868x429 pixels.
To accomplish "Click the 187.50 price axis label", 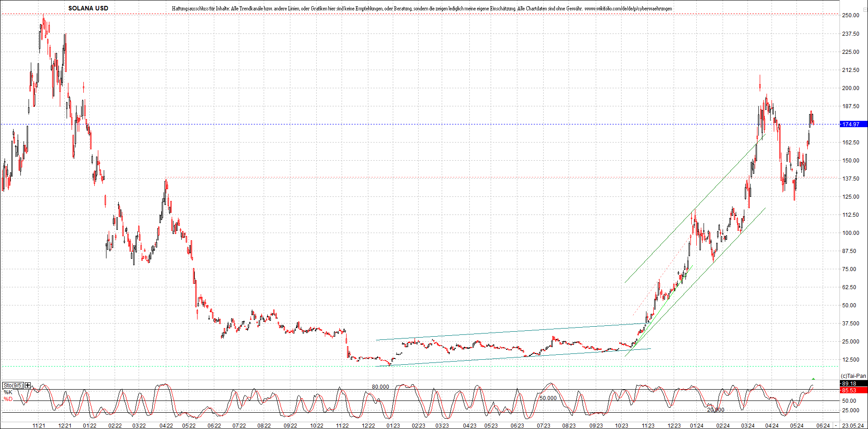I will [x=850, y=106].
